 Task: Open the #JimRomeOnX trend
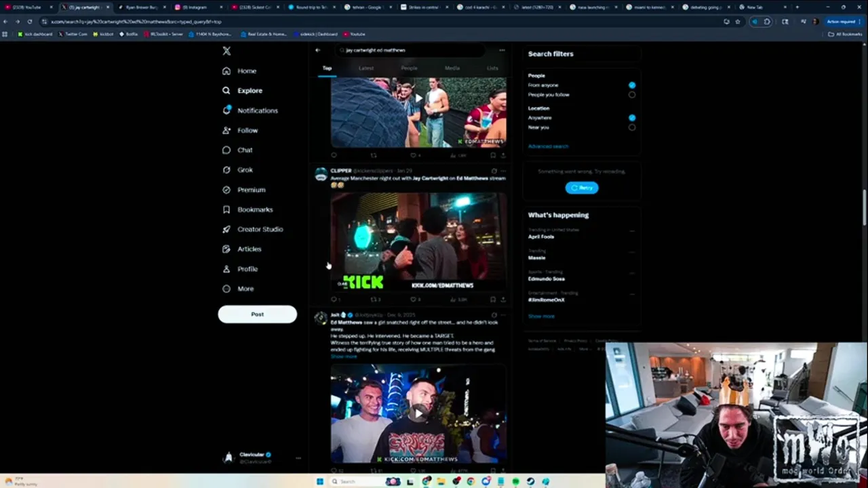(x=547, y=300)
